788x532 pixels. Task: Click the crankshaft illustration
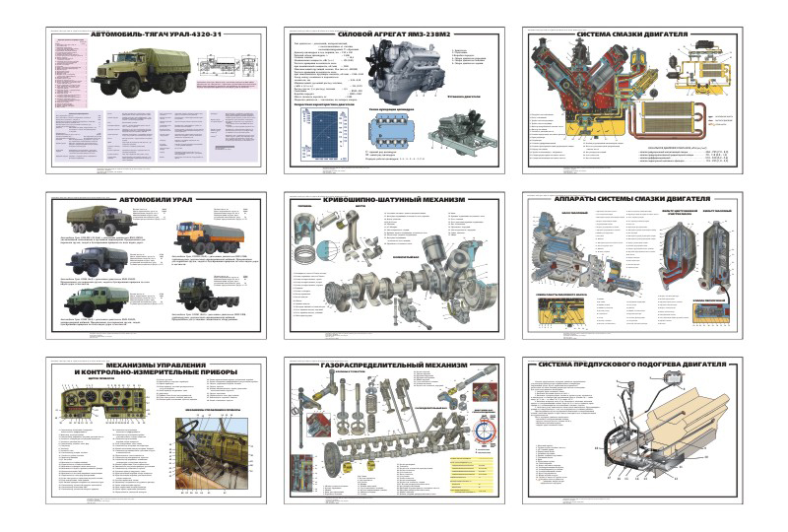pos(379,292)
